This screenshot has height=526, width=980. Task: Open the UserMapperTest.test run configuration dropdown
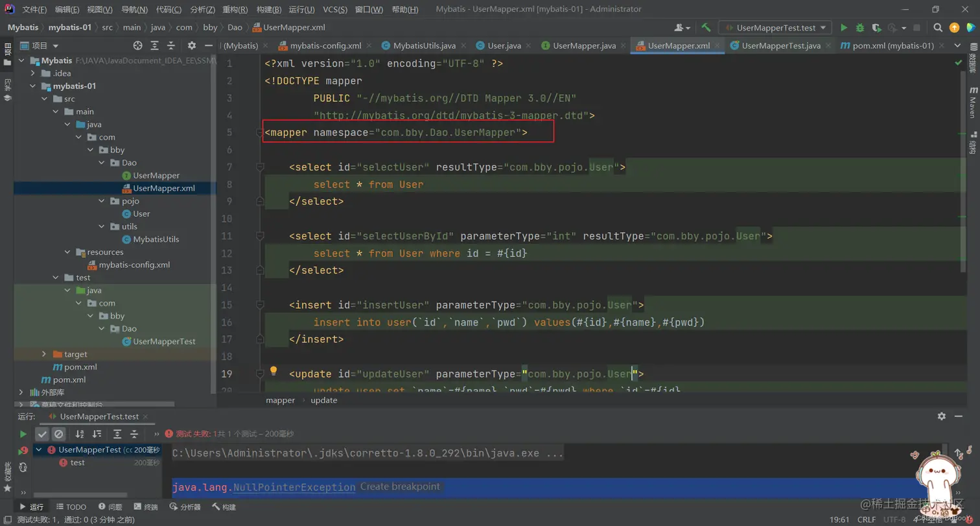click(x=775, y=28)
